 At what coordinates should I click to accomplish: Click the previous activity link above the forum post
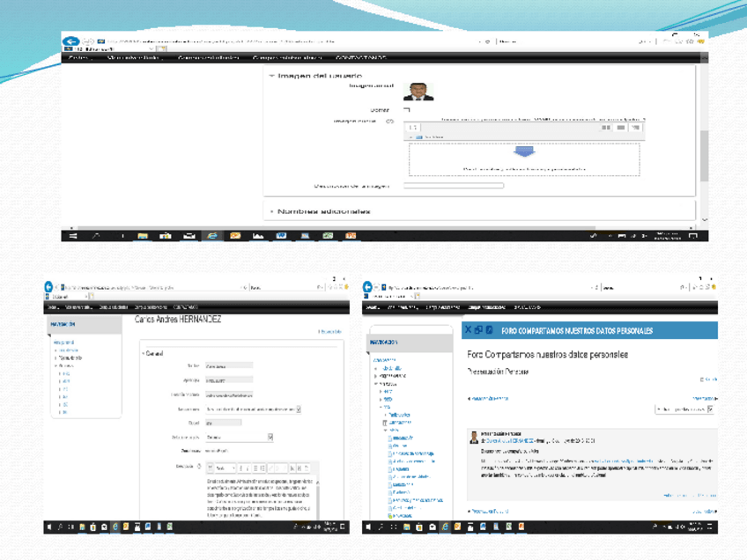coord(488,398)
